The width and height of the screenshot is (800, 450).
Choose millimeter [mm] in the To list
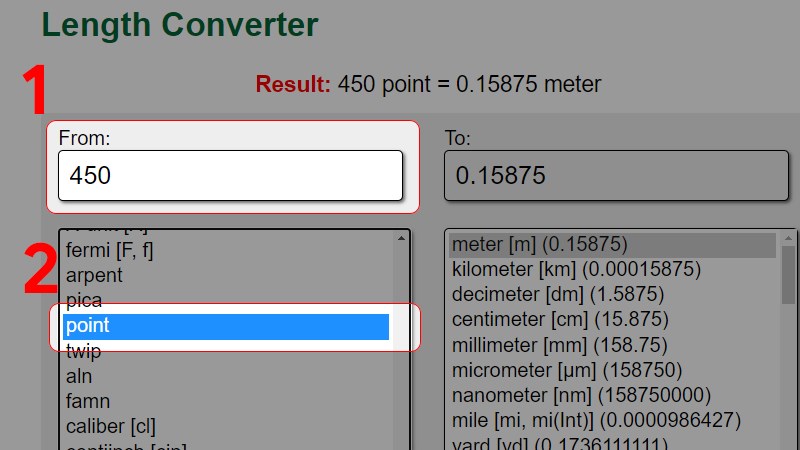click(x=612, y=345)
